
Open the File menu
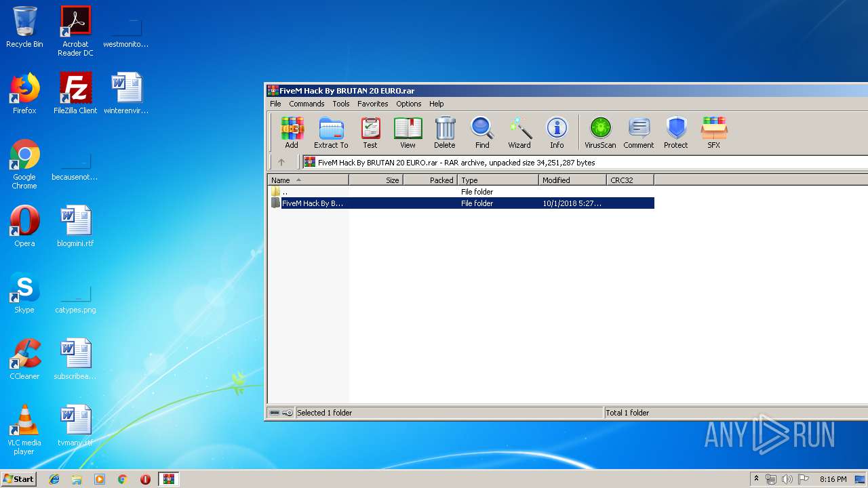275,104
